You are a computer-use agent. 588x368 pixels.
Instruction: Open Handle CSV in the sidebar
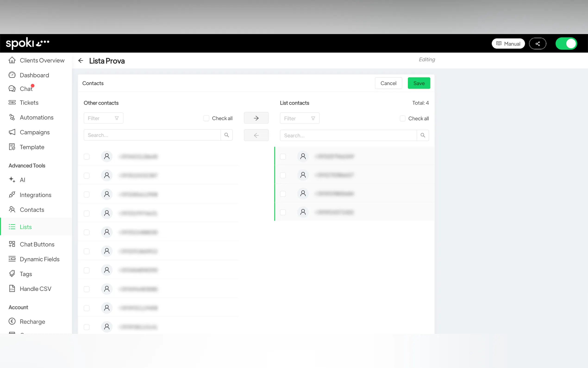coord(35,289)
